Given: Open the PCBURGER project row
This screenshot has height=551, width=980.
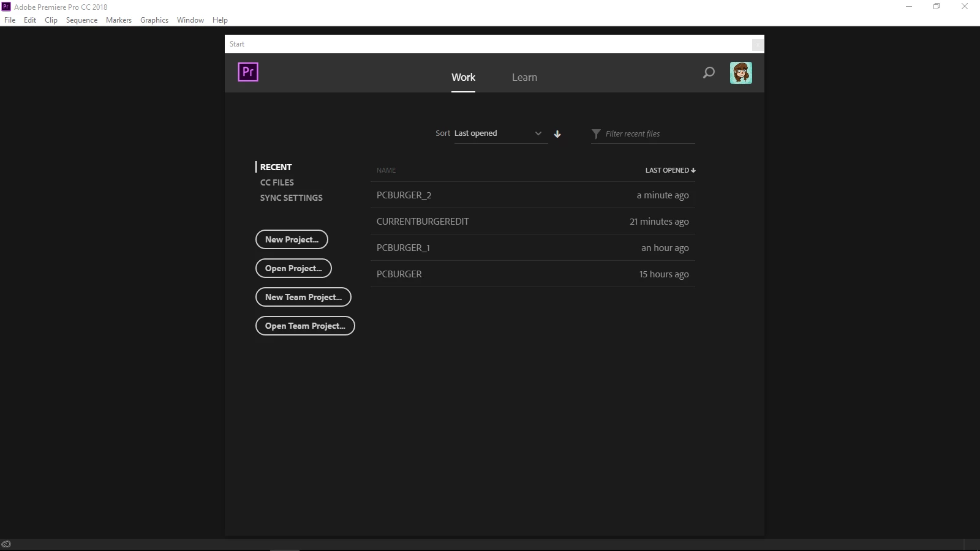Looking at the screenshot, I should click(x=533, y=274).
